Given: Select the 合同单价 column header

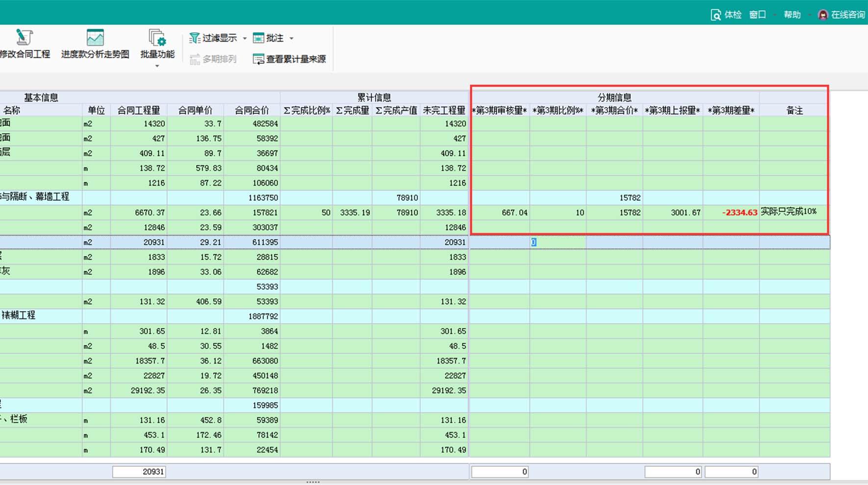Looking at the screenshot, I should [x=195, y=110].
